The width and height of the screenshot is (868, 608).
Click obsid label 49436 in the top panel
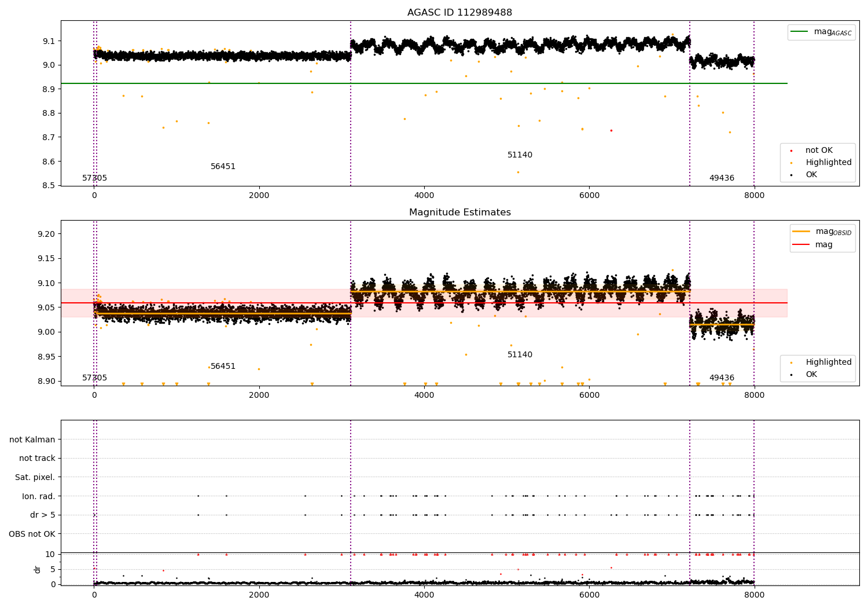(722, 178)
